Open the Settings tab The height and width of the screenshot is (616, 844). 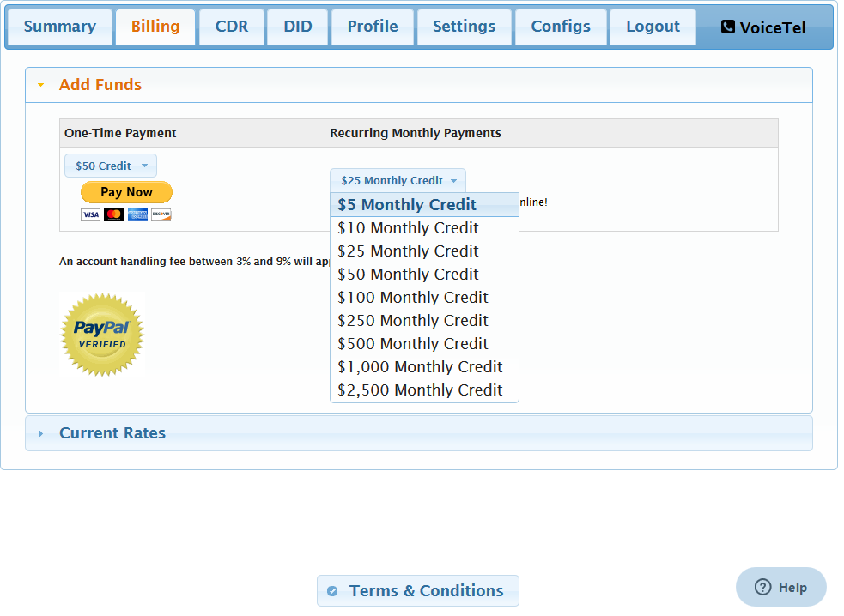click(464, 27)
